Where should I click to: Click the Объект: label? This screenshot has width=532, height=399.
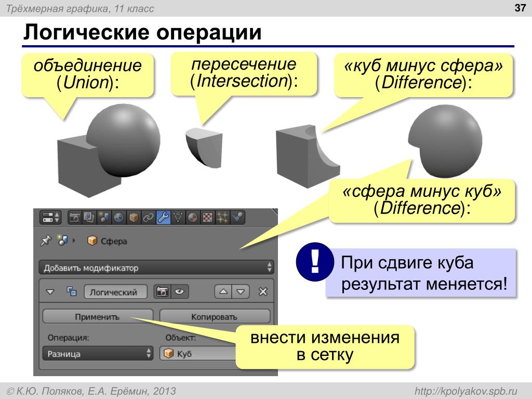point(180,338)
